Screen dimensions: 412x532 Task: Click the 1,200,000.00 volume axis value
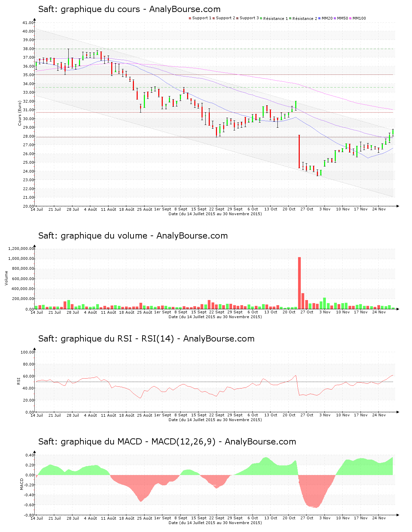(21, 248)
